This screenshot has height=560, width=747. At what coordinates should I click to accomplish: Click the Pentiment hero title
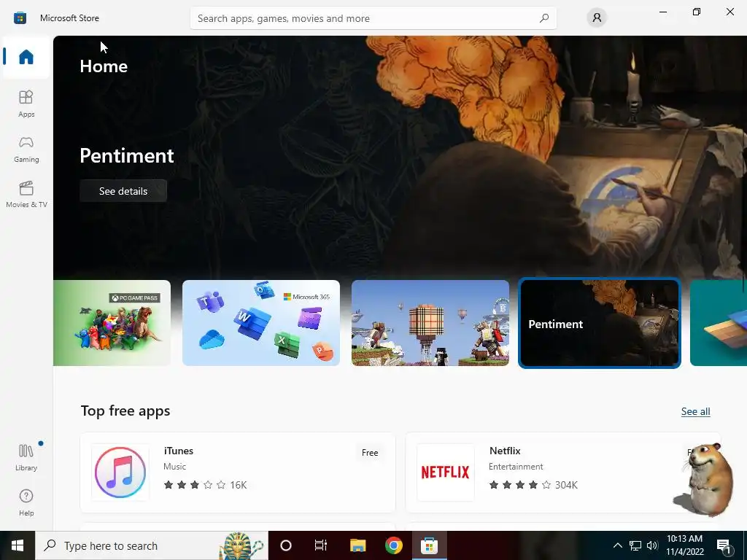(127, 156)
